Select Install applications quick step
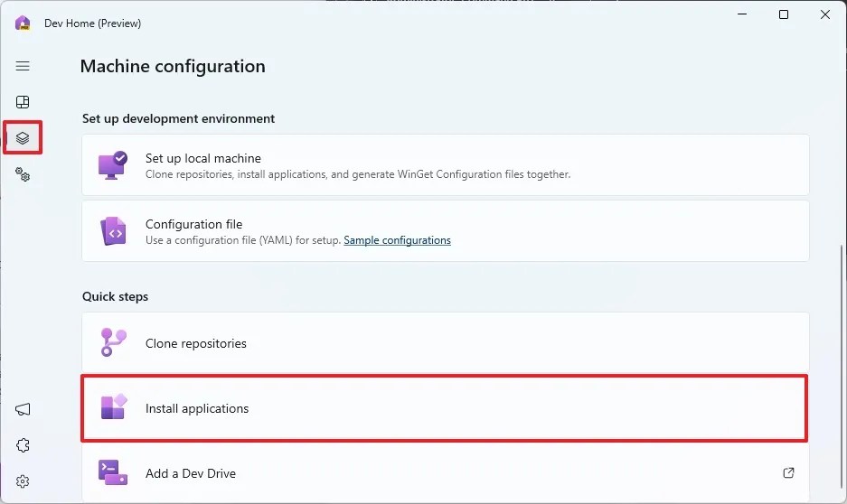This screenshot has width=847, height=504. (x=446, y=408)
